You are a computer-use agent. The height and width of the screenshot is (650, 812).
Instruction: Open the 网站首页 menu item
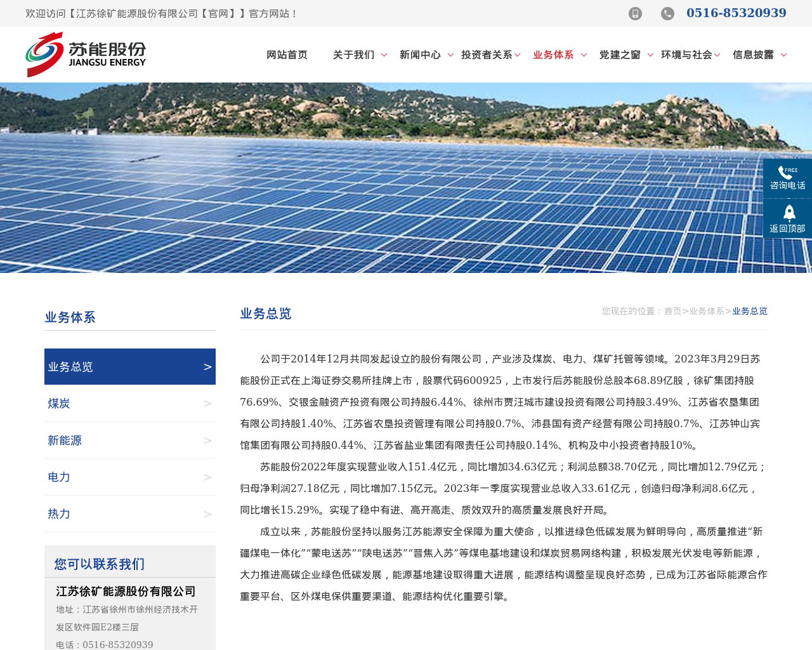(287, 55)
